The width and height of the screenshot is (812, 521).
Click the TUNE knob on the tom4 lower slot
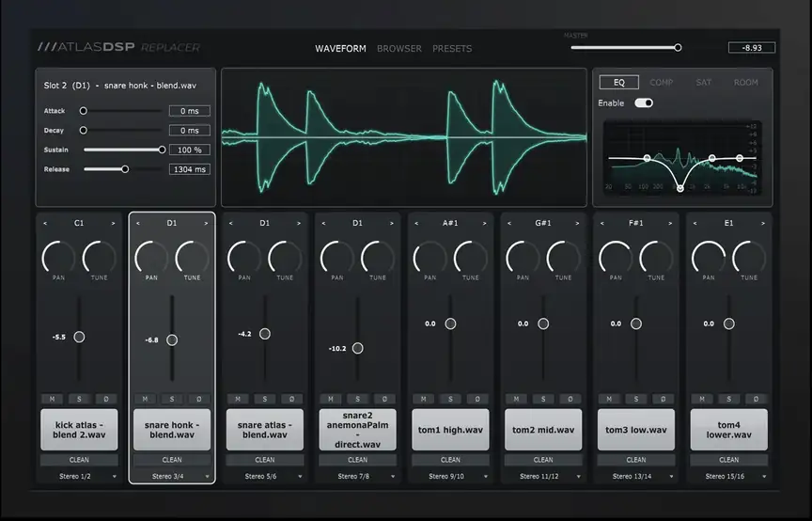[x=749, y=257]
